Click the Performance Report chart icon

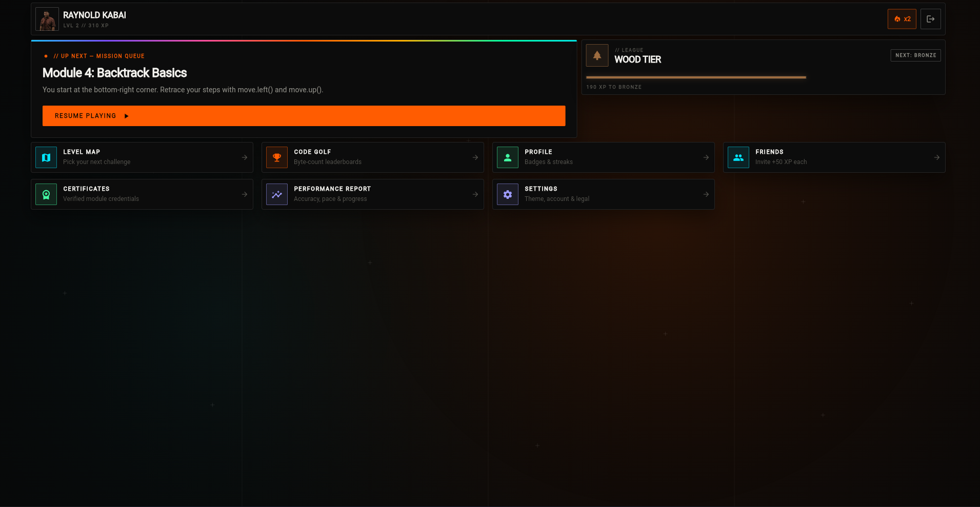pos(277,194)
